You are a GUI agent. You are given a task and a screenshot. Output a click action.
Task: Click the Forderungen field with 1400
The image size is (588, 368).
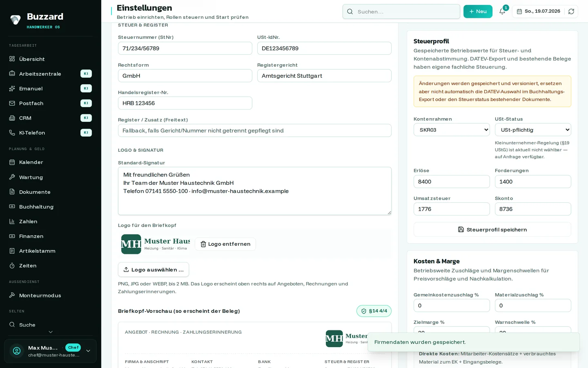coord(533,182)
